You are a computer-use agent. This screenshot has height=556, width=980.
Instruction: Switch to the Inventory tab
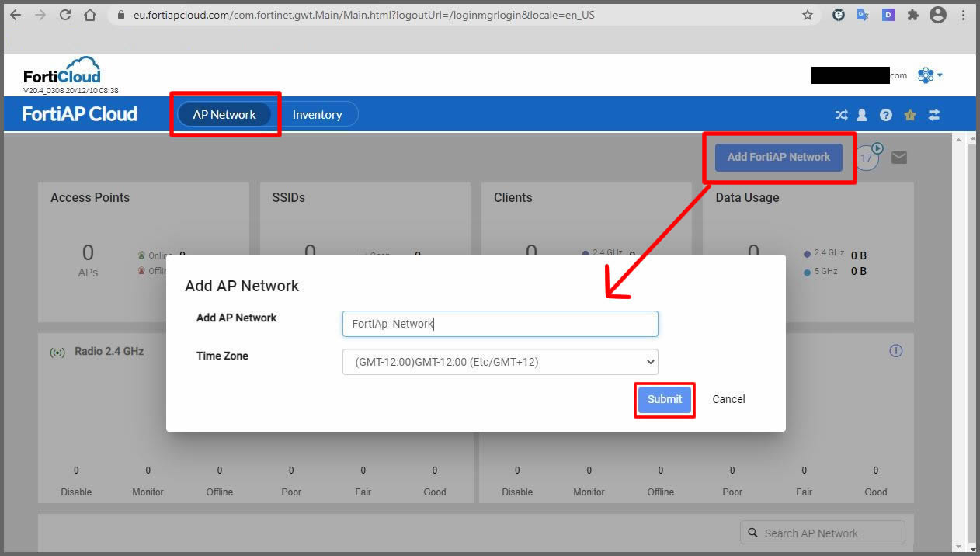point(318,114)
